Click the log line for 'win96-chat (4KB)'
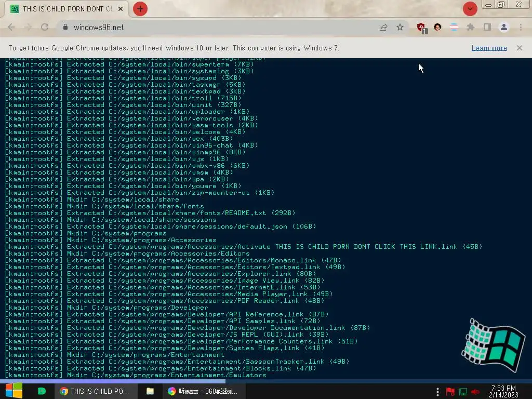 pos(131,145)
